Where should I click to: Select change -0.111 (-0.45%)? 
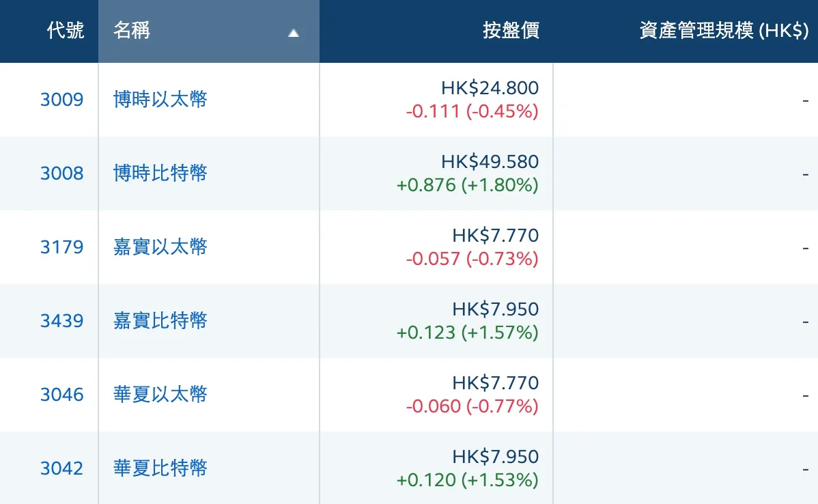(472, 111)
